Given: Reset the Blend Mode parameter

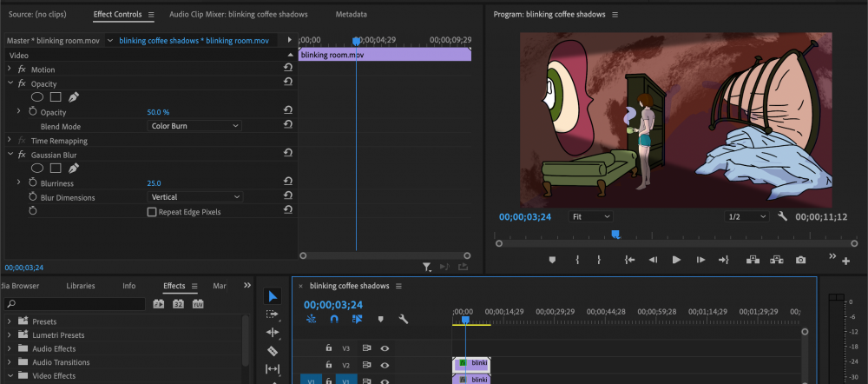Looking at the screenshot, I should click(288, 124).
